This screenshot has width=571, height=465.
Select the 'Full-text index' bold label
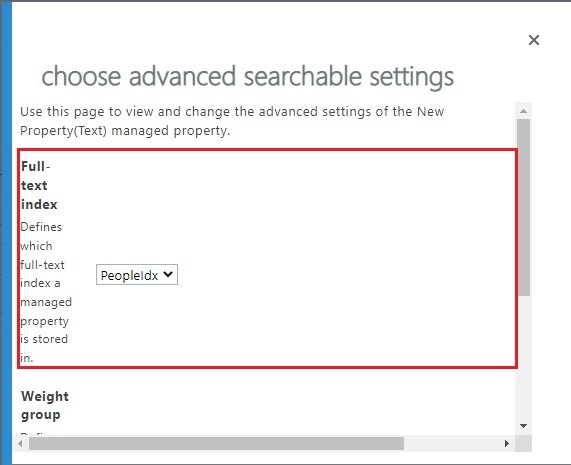click(39, 185)
